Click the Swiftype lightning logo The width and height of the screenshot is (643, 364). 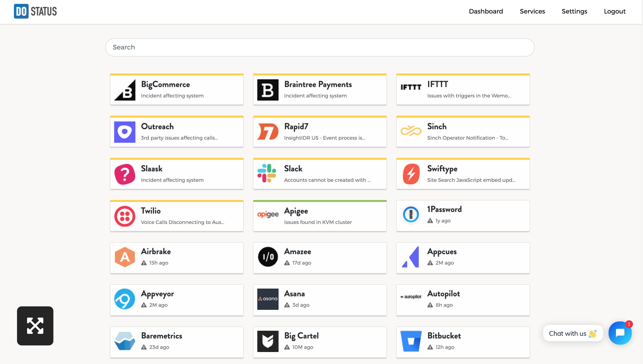(410, 174)
